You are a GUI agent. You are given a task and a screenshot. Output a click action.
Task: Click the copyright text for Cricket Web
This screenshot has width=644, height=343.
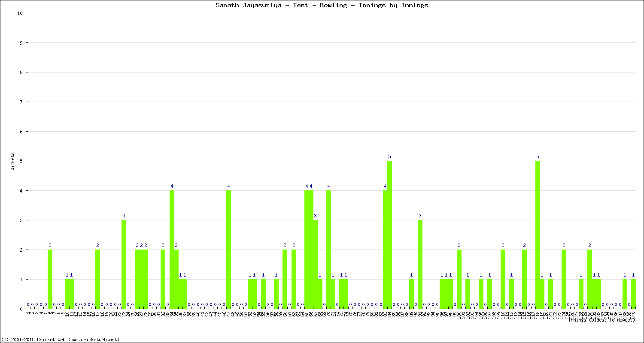(x=61, y=339)
